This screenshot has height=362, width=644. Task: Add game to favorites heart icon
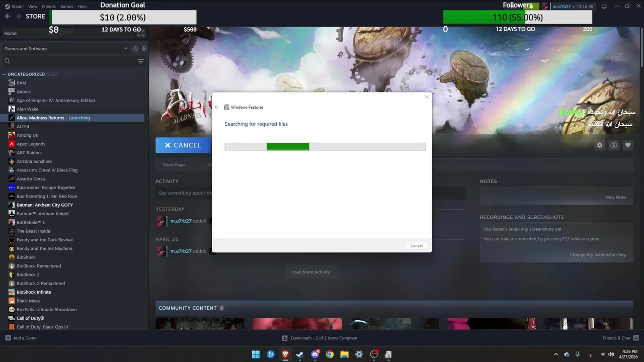627,145
